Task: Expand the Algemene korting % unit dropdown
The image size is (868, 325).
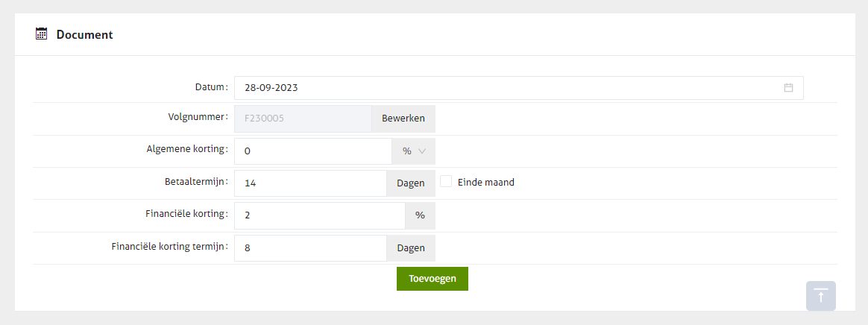Action: pos(413,151)
